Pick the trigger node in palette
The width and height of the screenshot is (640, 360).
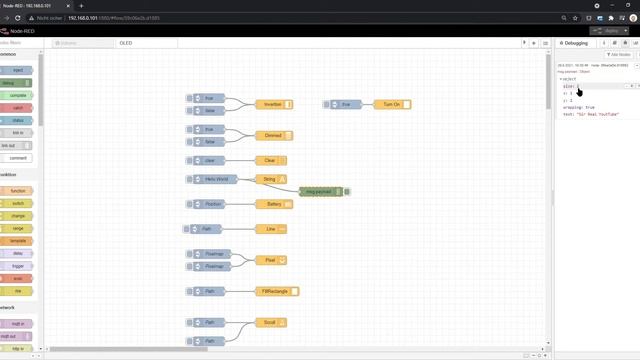tap(16, 266)
